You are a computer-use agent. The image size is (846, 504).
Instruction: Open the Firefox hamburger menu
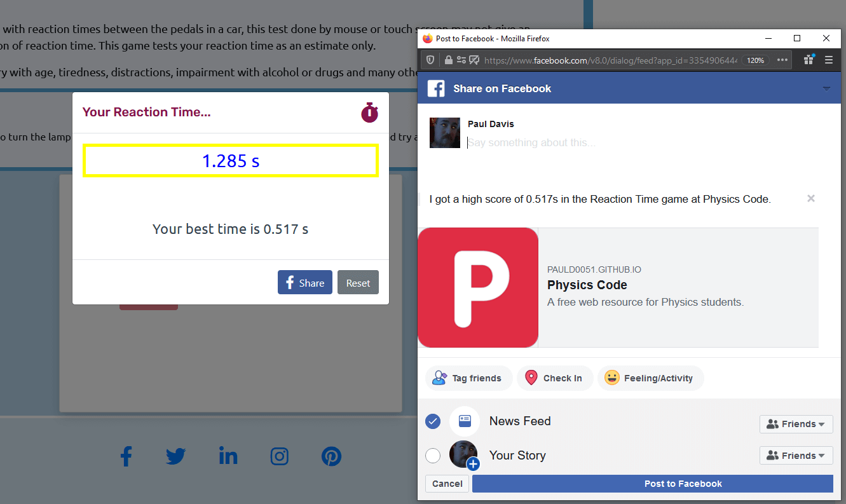828,60
